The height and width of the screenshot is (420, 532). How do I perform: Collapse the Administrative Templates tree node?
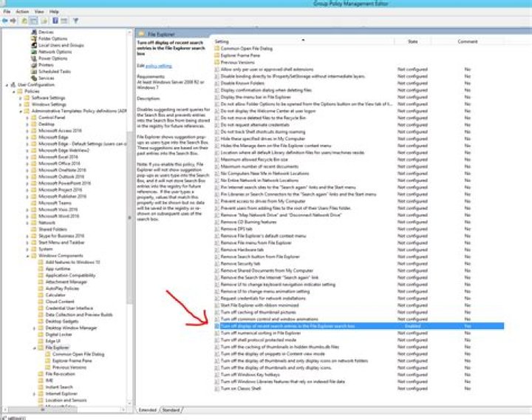click(x=21, y=111)
